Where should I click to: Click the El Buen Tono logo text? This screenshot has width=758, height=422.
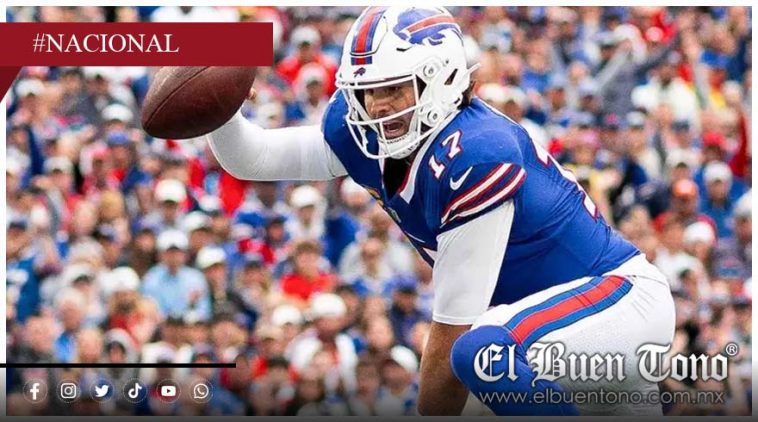(x=600, y=363)
